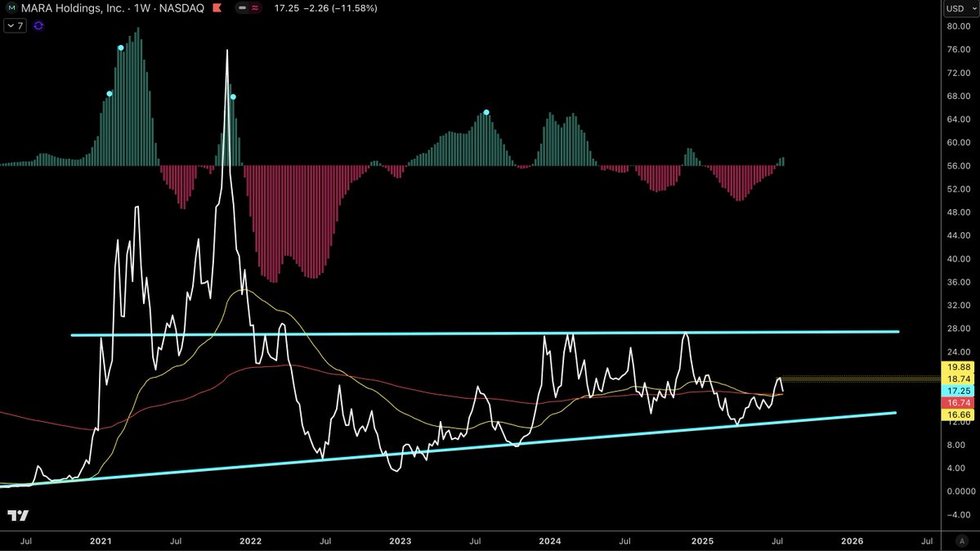Click the 2026 label on time axis

[852, 541]
